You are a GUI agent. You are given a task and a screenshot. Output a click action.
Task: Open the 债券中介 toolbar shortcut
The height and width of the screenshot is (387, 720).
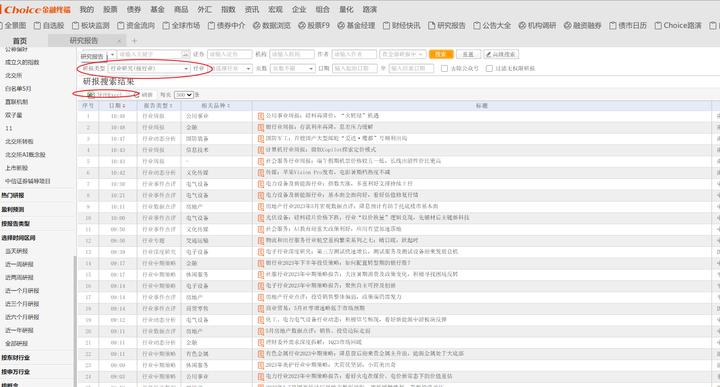[226, 25]
